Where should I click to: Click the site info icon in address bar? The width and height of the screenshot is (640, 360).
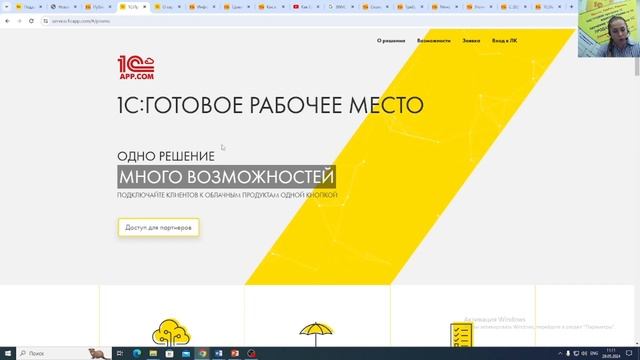(x=45, y=21)
